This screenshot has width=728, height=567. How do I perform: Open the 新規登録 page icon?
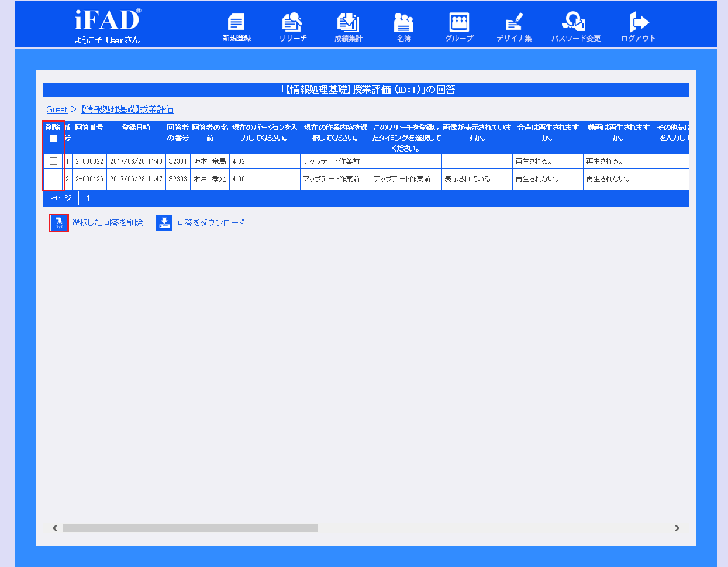pos(236,22)
